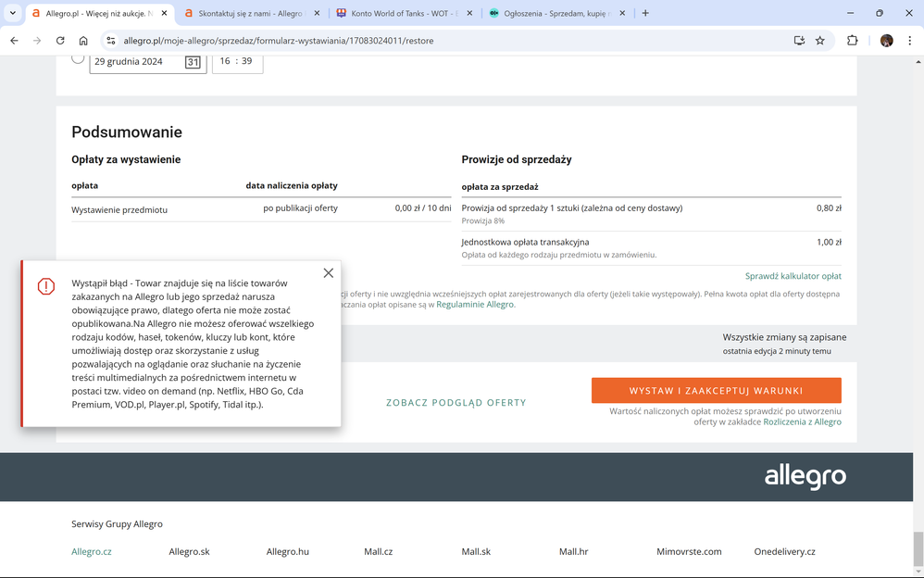The width and height of the screenshot is (924, 578).
Task: Minimize the Chrome browser window
Action: [850, 13]
